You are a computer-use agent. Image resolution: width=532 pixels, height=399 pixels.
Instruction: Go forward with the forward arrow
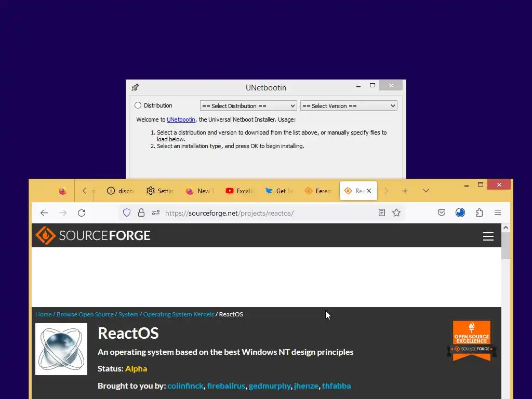pyautogui.click(x=63, y=212)
